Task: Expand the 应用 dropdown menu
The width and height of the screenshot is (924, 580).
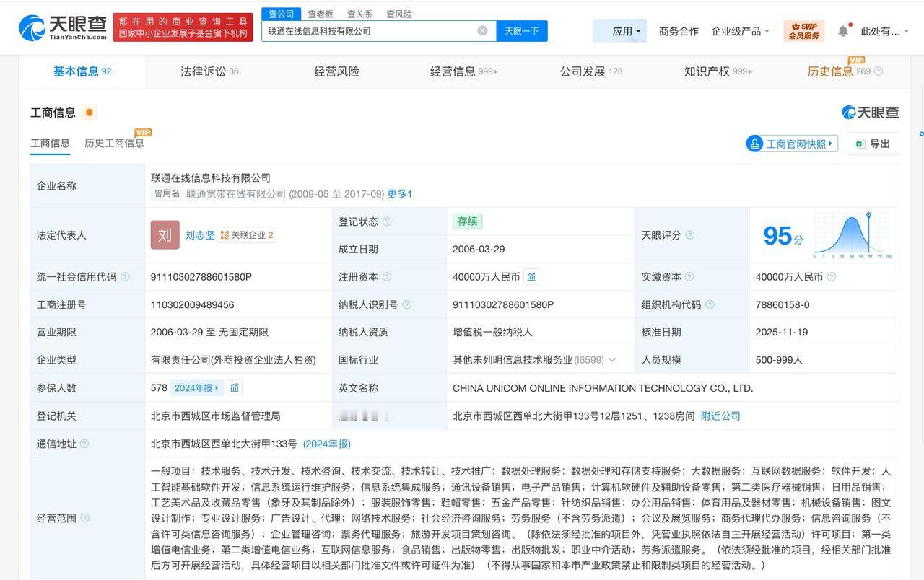Action: coord(625,31)
